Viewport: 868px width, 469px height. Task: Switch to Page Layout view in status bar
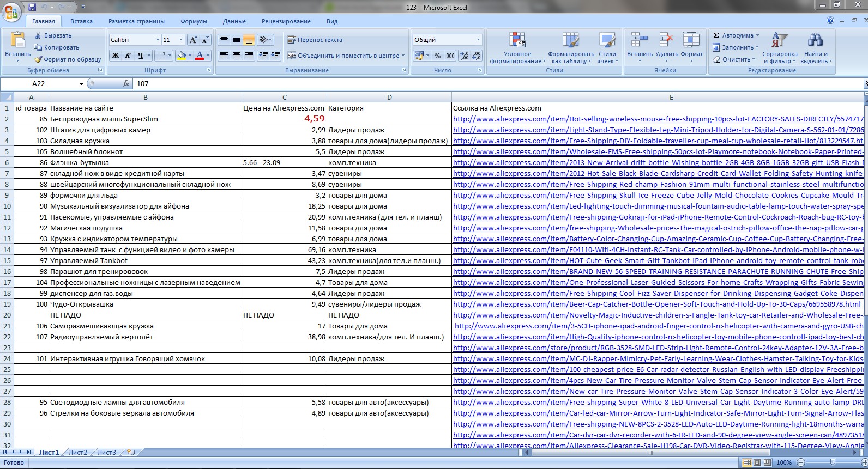[757, 462]
